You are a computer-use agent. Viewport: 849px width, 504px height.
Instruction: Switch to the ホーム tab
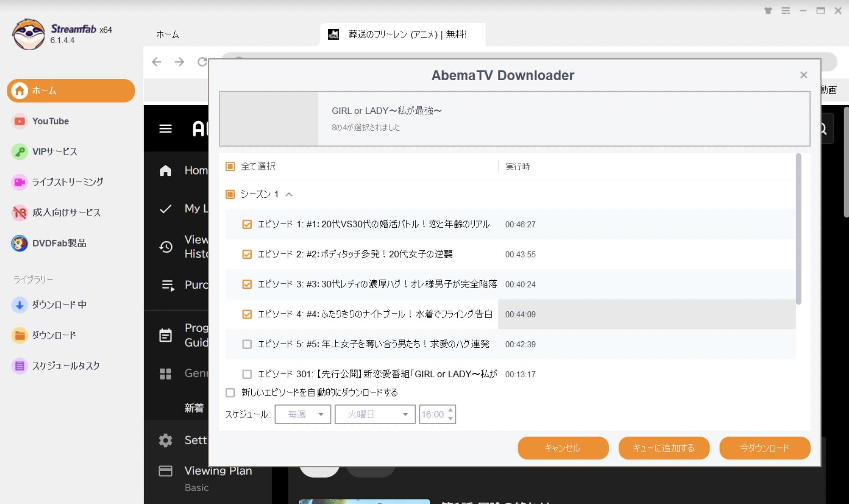(168, 35)
